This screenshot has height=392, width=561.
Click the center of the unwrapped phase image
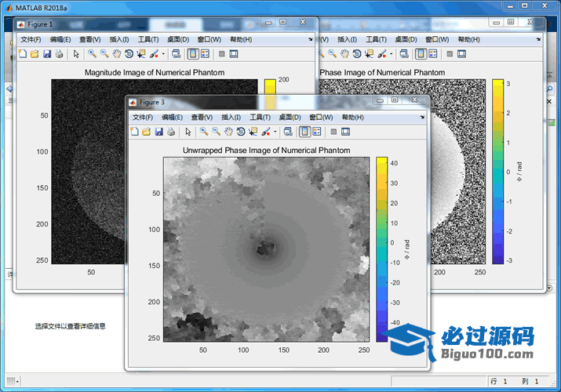coord(266,249)
